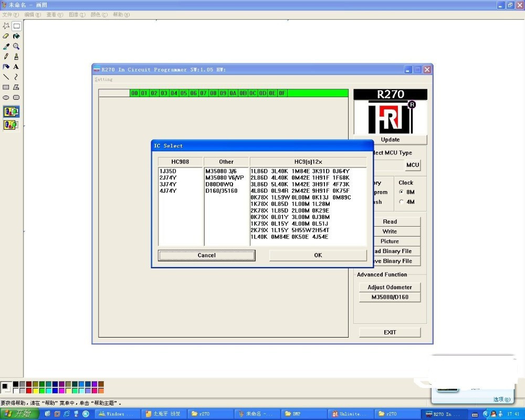The width and height of the screenshot is (525, 420).
Task: Select the Airbrush spray tool
Action: (6, 67)
